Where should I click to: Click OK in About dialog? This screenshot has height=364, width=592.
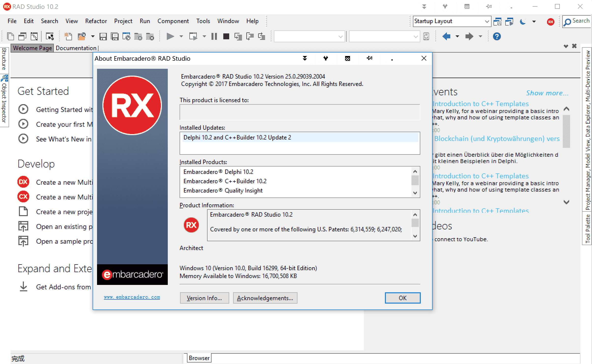pos(403,298)
